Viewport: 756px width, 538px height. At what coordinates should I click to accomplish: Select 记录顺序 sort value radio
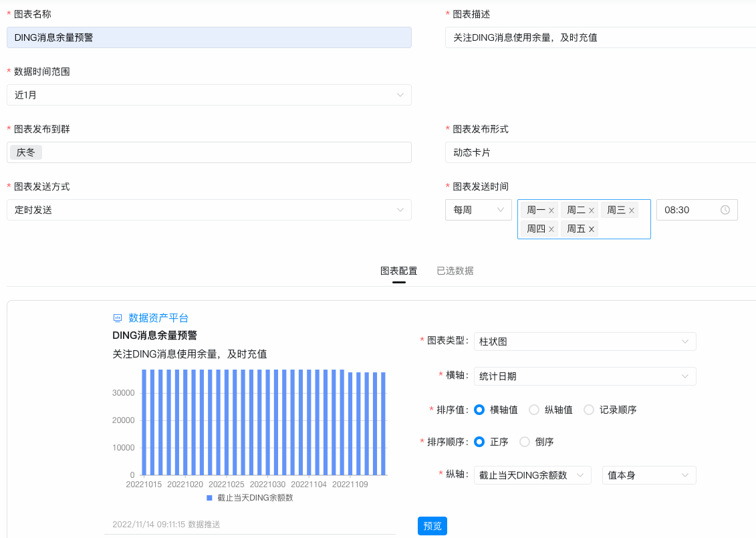point(589,410)
